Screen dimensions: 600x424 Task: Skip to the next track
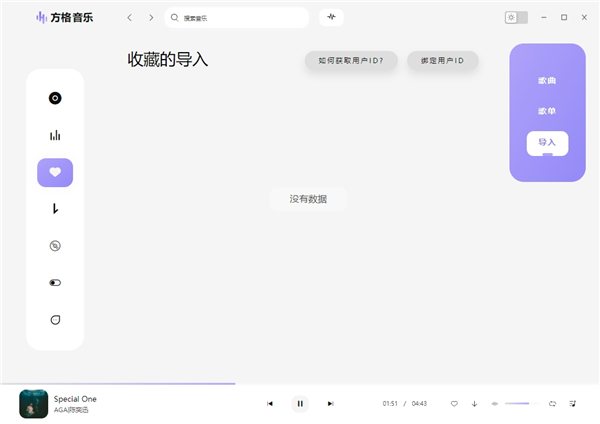331,404
